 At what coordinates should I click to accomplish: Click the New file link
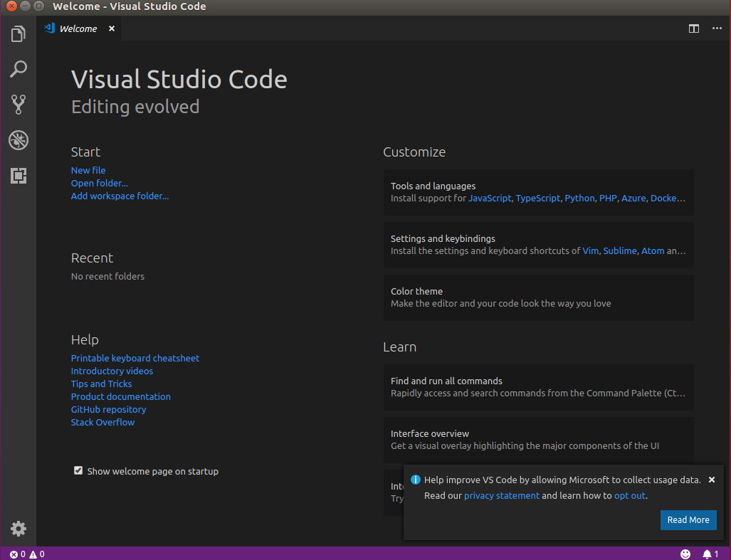pos(88,171)
